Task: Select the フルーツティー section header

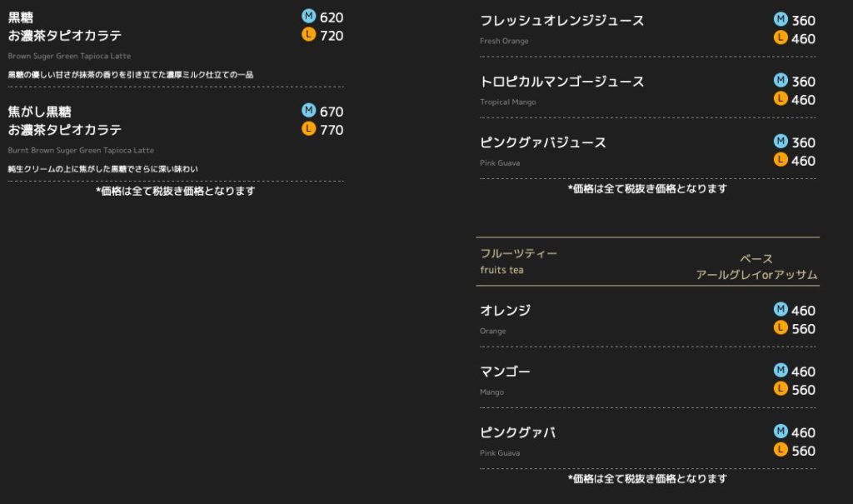Action: pyautogui.click(x=518, y=253)
